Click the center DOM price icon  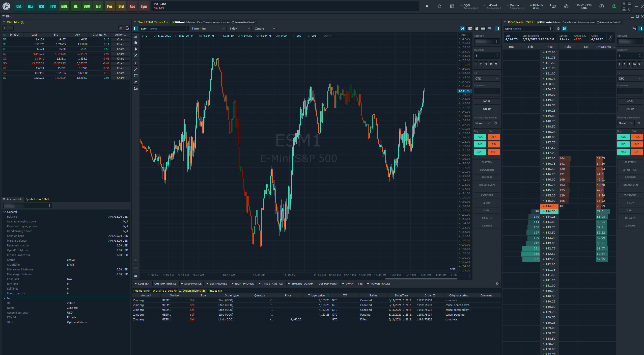click(x=558, y=29)
